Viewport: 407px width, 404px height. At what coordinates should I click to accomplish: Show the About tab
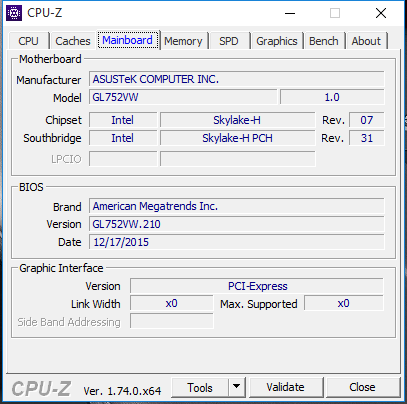pos(366,41)
